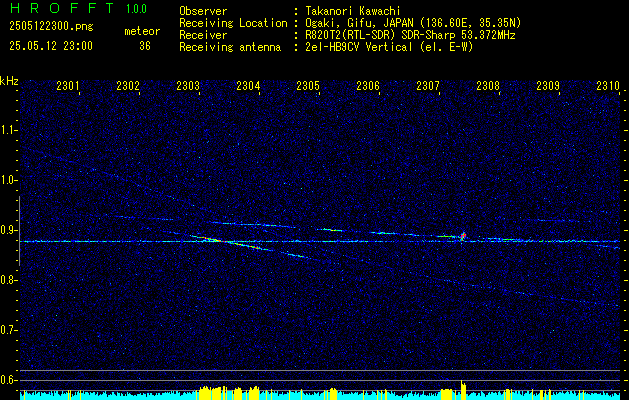Click time axis marker 2309

click(548, 85)
